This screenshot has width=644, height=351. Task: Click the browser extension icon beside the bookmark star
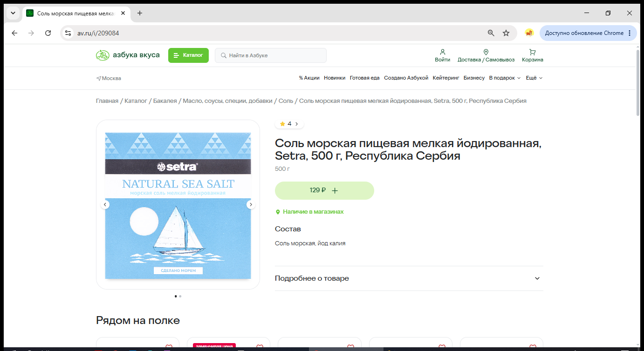[529, 33]
